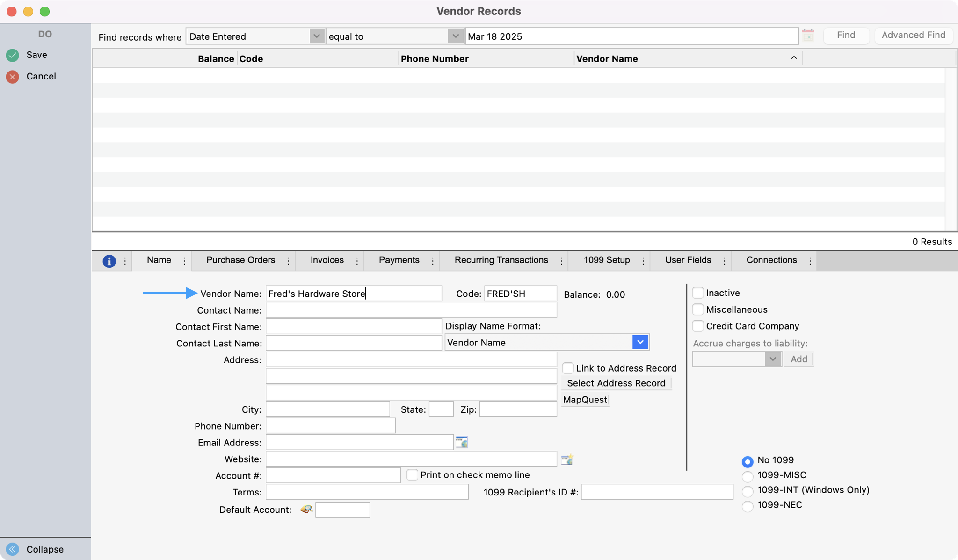
Task: Click the Collapse sidebar arrow icon
Action: tap(13, 549)
